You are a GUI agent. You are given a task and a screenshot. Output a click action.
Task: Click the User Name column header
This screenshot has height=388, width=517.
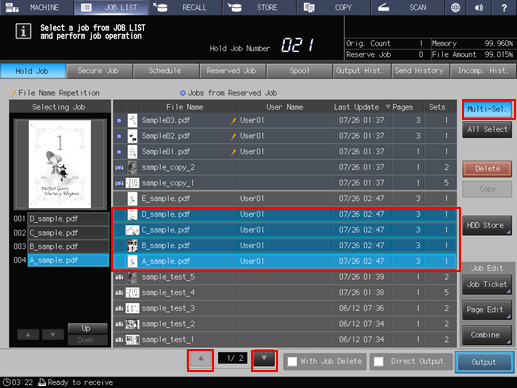(284, 107)
